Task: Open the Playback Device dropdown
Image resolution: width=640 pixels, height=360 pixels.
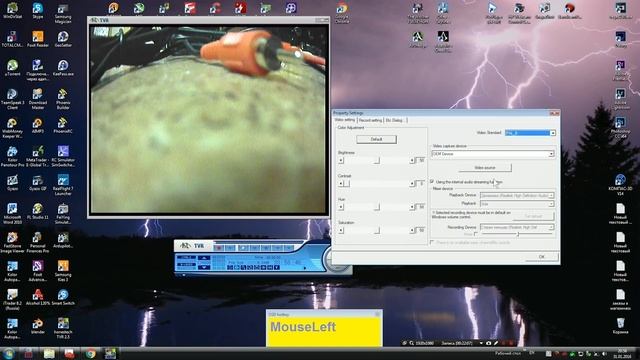Action: (x=517, y=195)
